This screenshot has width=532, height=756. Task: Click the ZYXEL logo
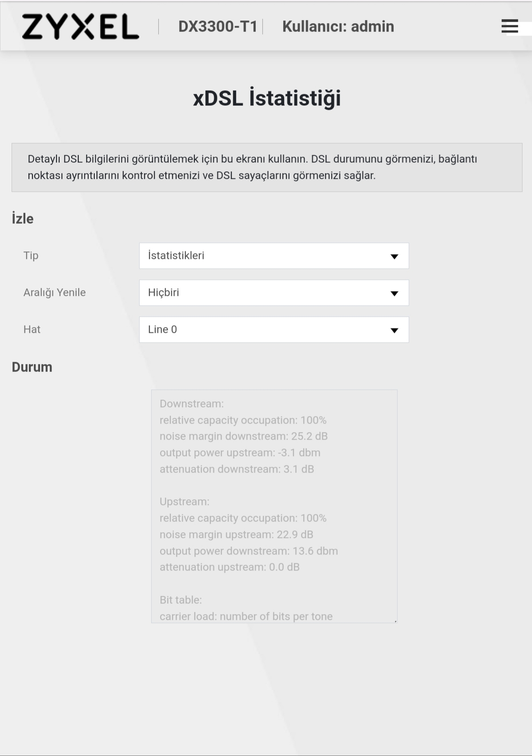point(81,26)
